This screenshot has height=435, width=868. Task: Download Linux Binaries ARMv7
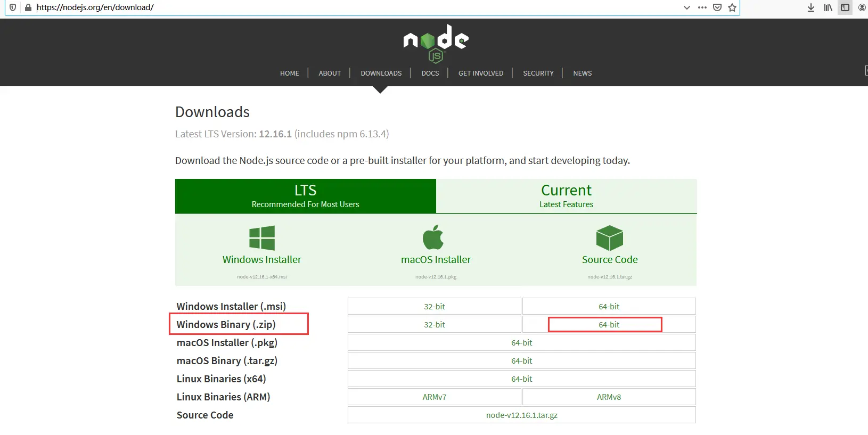pos(435,397)
